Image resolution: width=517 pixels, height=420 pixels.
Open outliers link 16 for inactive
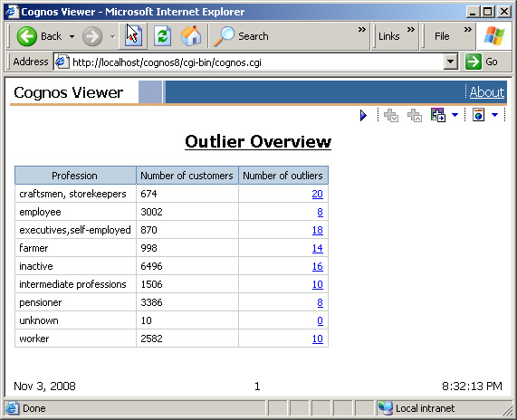tap(317, 266)
